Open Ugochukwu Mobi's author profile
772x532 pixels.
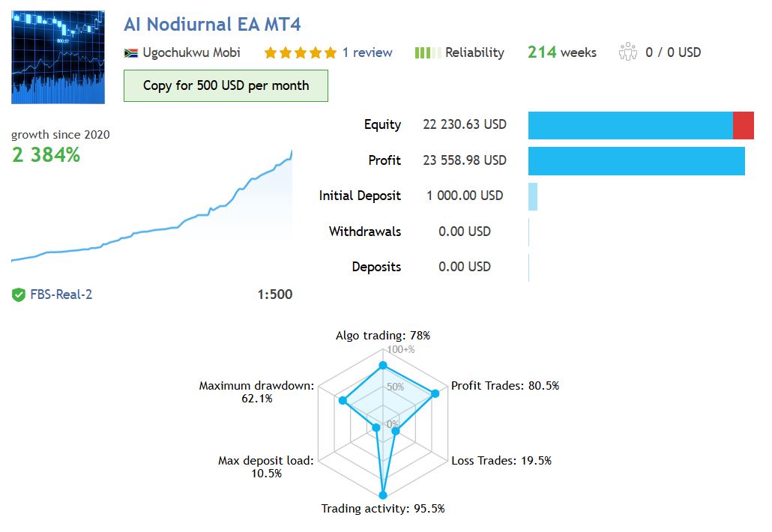point(191,52)
